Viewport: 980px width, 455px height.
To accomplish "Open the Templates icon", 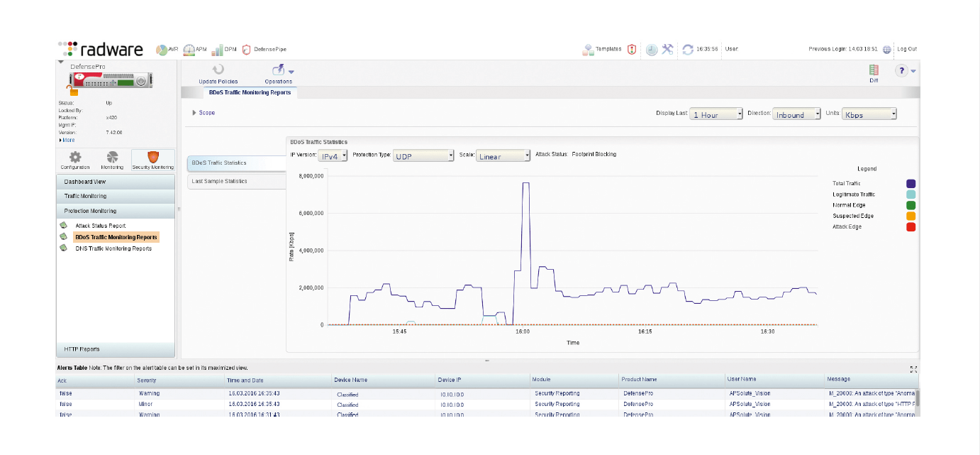I will pos(588,50).
